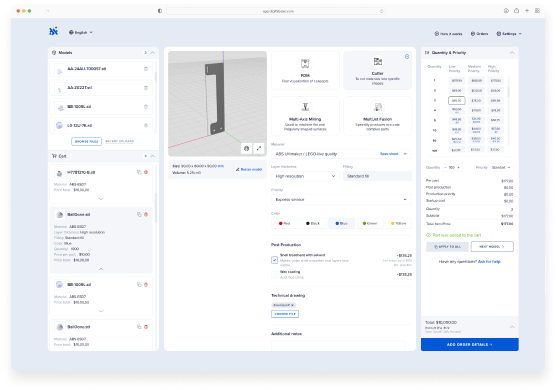Screen dimensions: 558x391
Task: Click the Resize model link
Action: [249, 169]
